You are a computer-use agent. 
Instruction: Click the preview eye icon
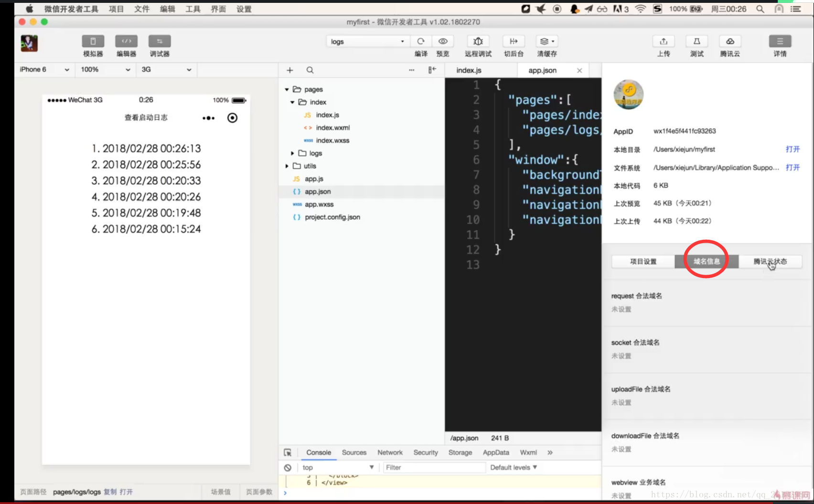click(443, 42)
